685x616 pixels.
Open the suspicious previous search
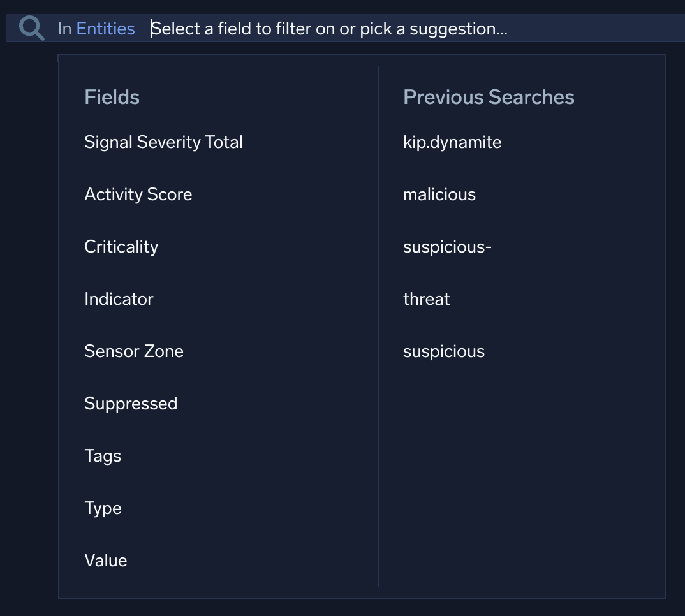[x=443, y=351]
